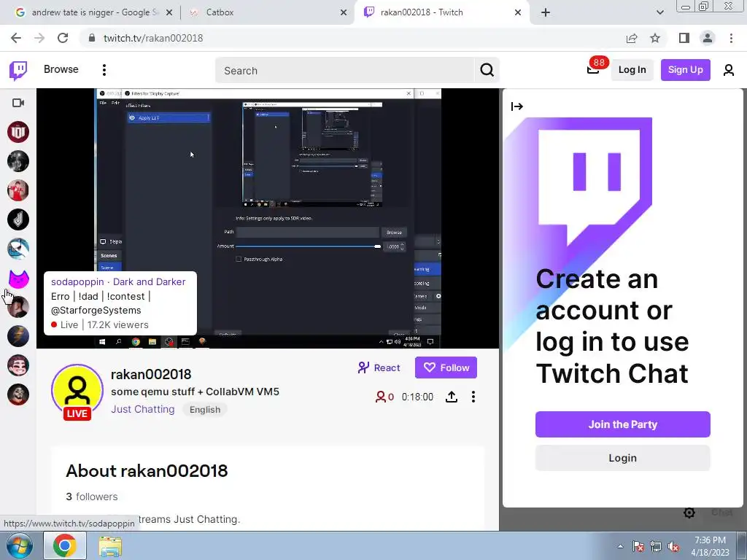Open Windows Explorer from the taskbar
Screen dimensions: 747x560
110,547
